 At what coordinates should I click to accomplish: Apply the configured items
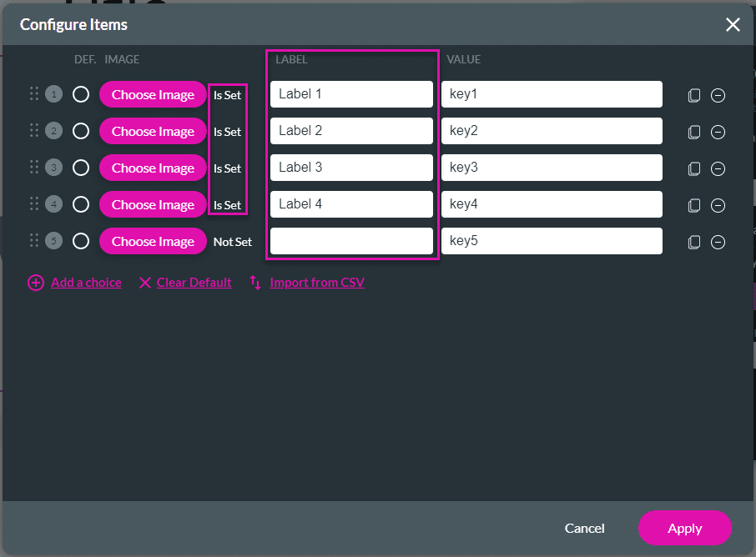[685, 528]
